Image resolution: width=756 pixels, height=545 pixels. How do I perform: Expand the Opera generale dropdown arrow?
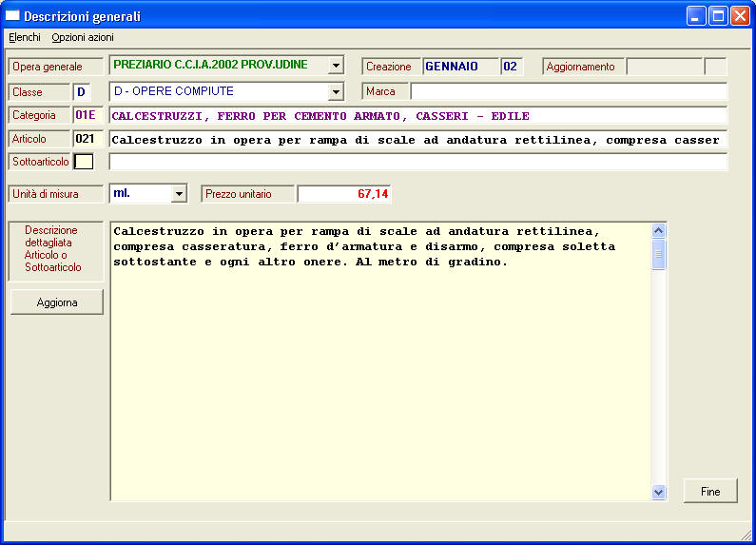pos(336,65)
